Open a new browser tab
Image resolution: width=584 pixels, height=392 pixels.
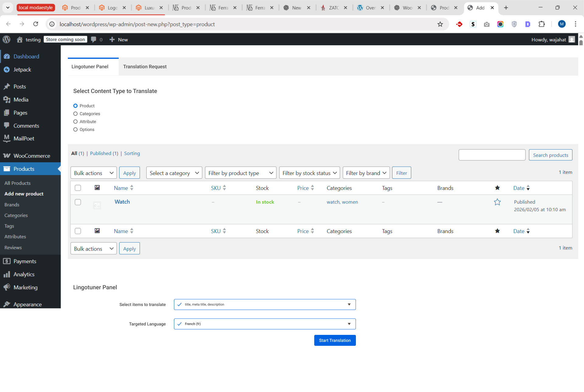(506, 8)
